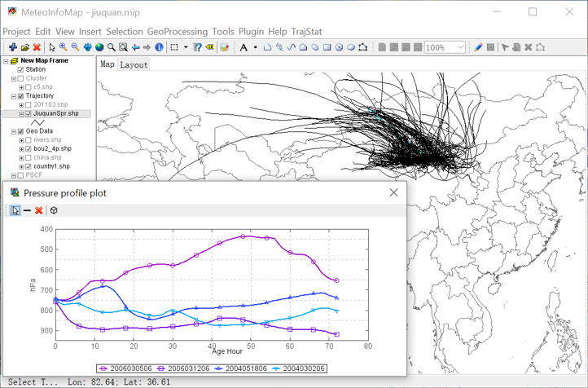Collapse the Geo Data group node
This screenshot has width=588, height=388.
[x=14, y=131]
